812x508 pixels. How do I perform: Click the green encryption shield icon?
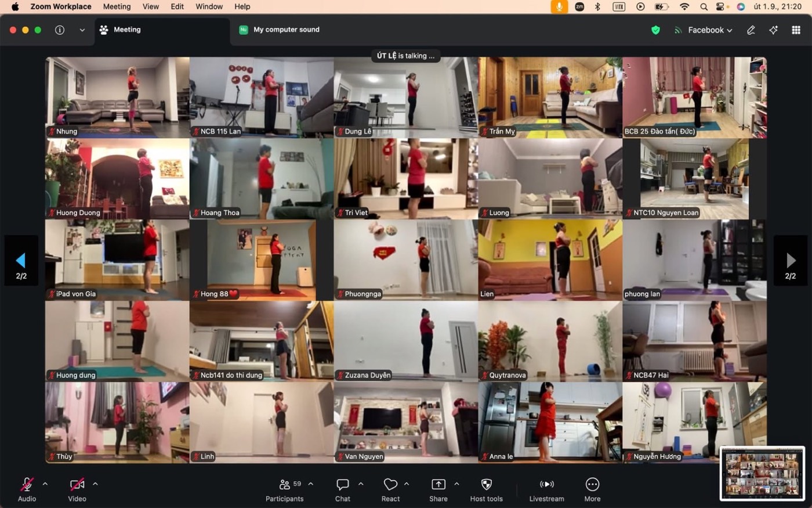point(655,30)
